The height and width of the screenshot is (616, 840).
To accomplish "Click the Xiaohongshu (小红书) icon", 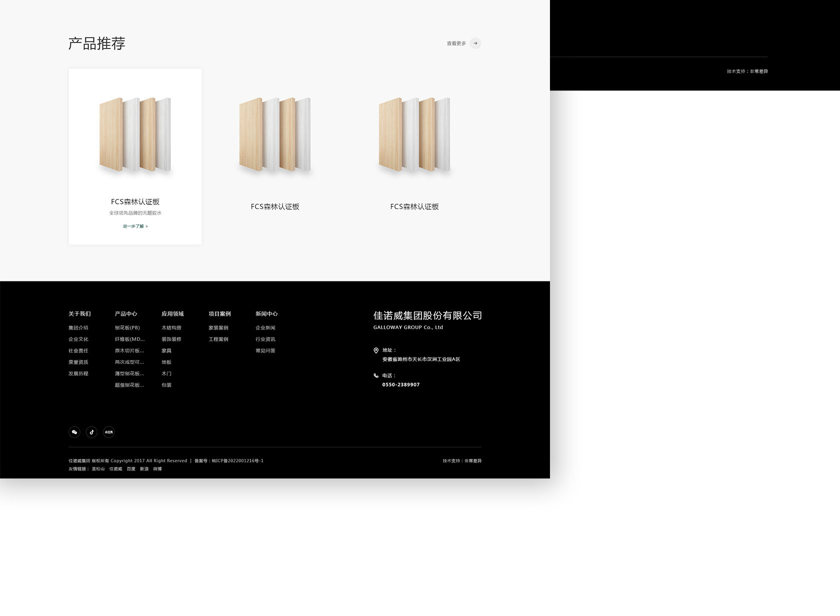I will [108, 432].
